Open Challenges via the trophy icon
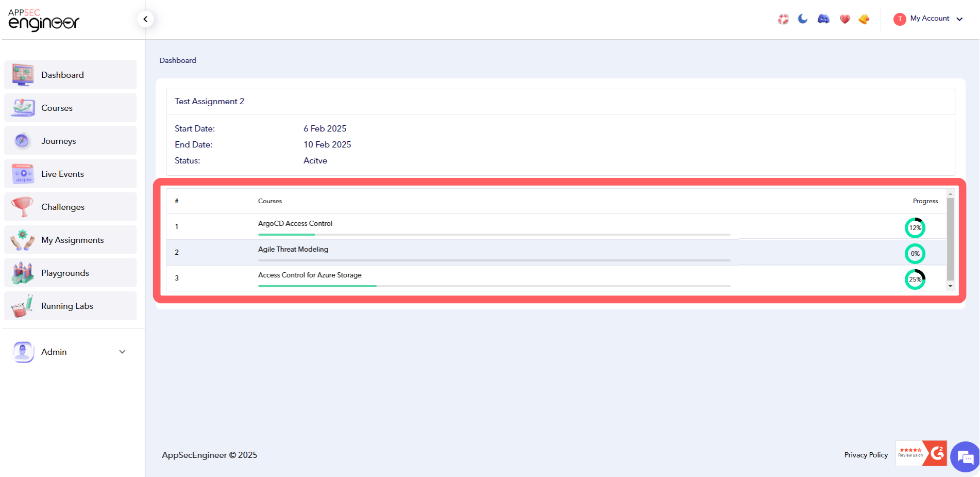The width and height of the screenshot is (980, 477). [x=23, y=206]
